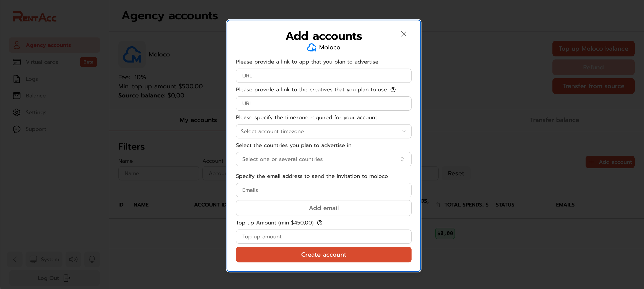Click the Log Out button
The height and width of the screenshot is (289, 644).
55,278
